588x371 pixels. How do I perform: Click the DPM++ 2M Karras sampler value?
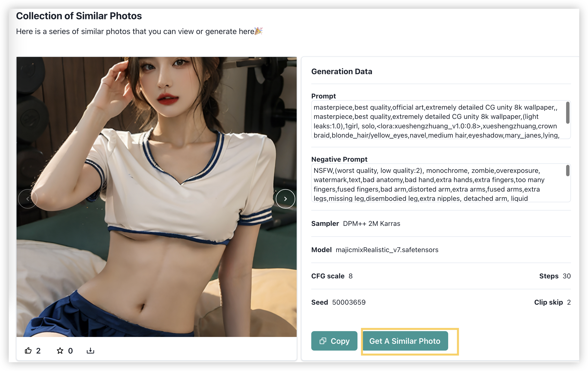pyautogui.click(x=371, y=223)
